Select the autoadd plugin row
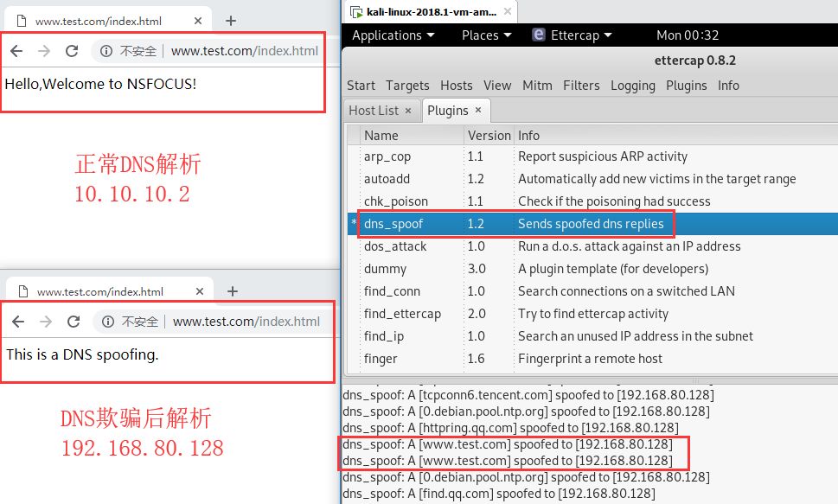The width and height of the screenshot is (838, 504). [x=592, y=179]
